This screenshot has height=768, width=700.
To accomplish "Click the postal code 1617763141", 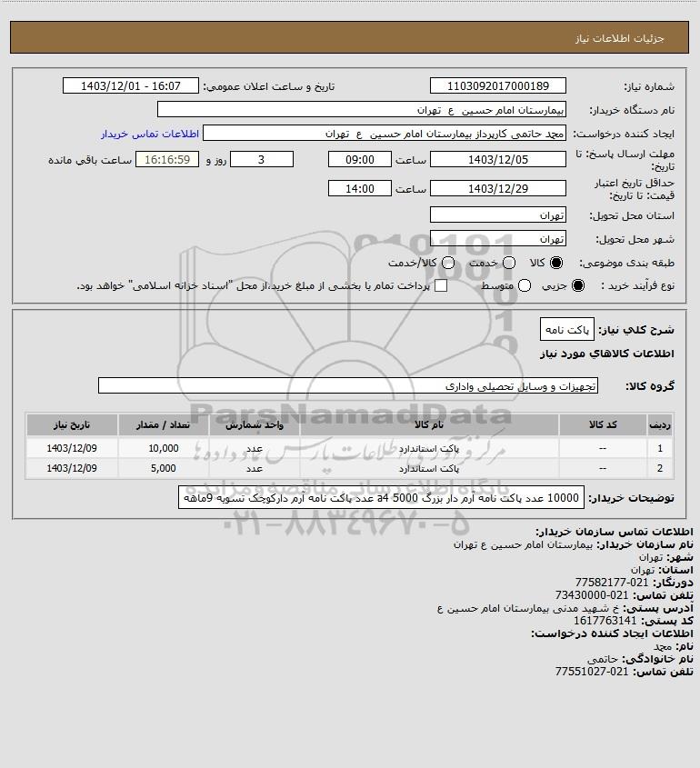I will click(x=605, y=621).
